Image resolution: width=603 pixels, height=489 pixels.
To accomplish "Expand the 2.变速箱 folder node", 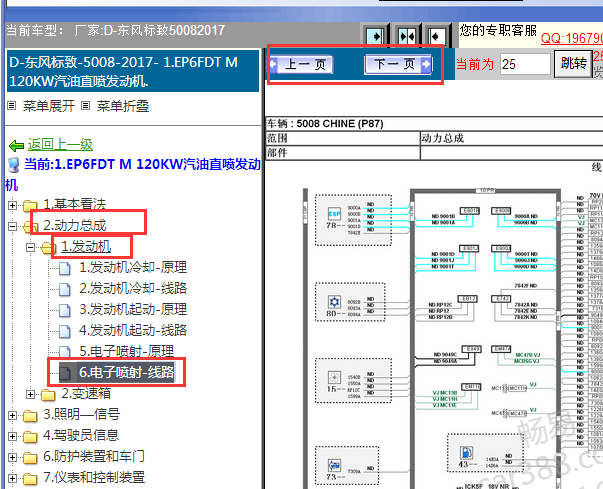I will tap(30, 394).
